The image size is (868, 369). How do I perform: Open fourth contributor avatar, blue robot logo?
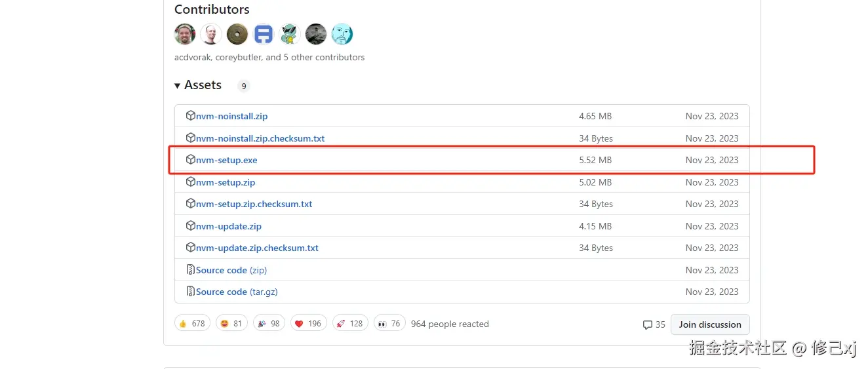pyautogui.click(x=264, y=34)
